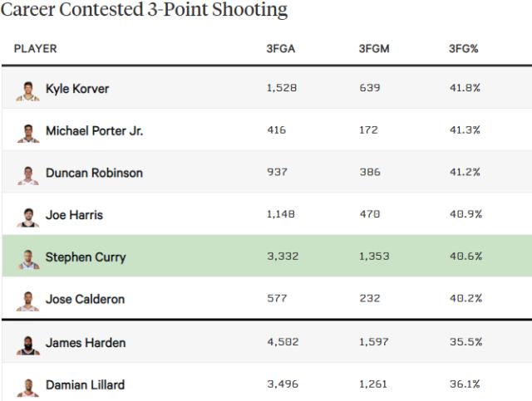Open Stephen Curry player name link
The width and height of the screenshot is (532, 401).
pos(86,257)
